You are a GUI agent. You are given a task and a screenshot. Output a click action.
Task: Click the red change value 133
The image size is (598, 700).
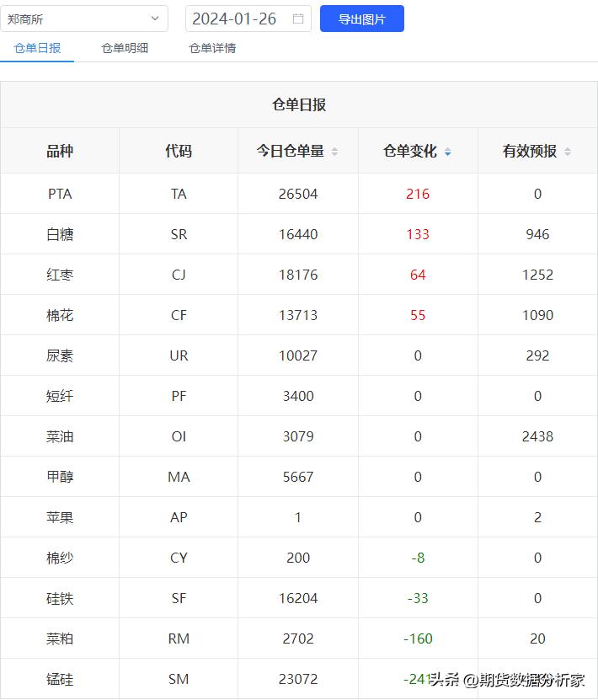418,234
